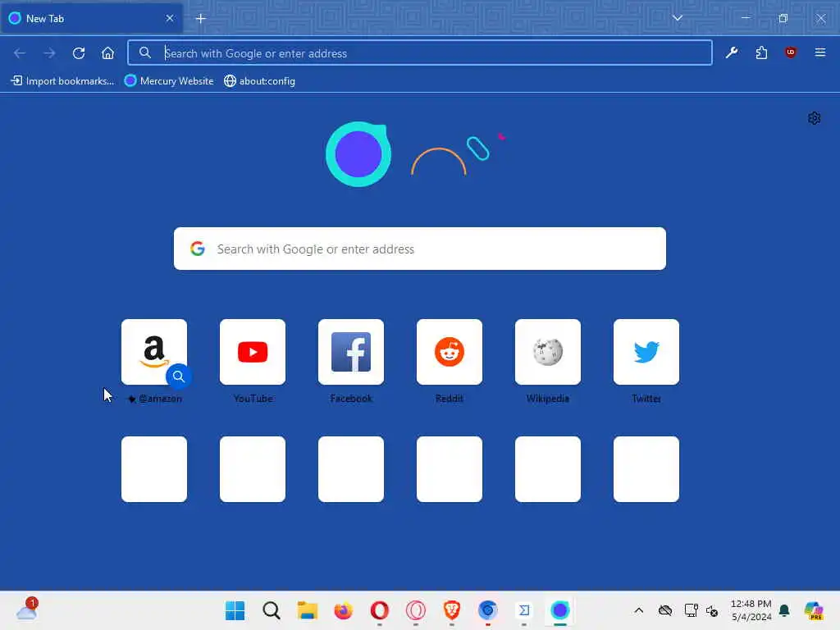Close the New Tab tab
The width and height of the screenshot is (840, 630).
[x=169, y=18]
